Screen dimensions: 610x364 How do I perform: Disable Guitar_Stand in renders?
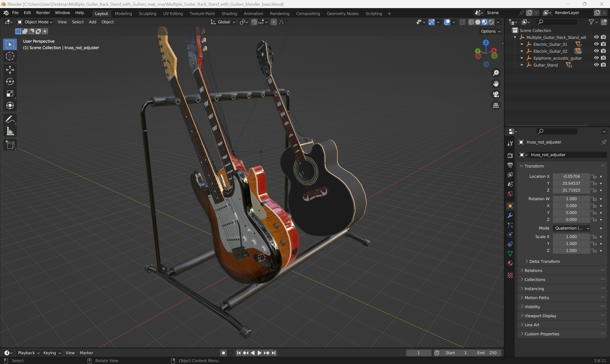click(x=603, y=65)
